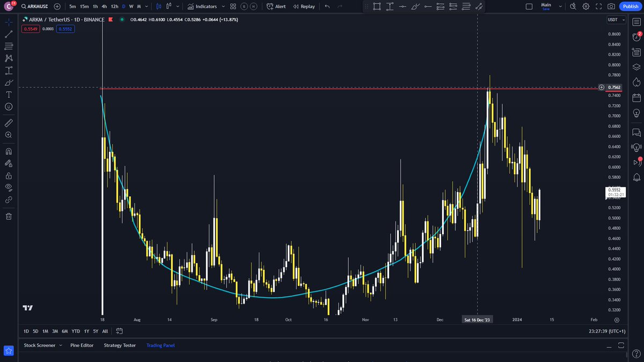This screenshot has width=644, height=362.
Task: Toggle lock all drawing tools
Action: [x=9, y=175]
